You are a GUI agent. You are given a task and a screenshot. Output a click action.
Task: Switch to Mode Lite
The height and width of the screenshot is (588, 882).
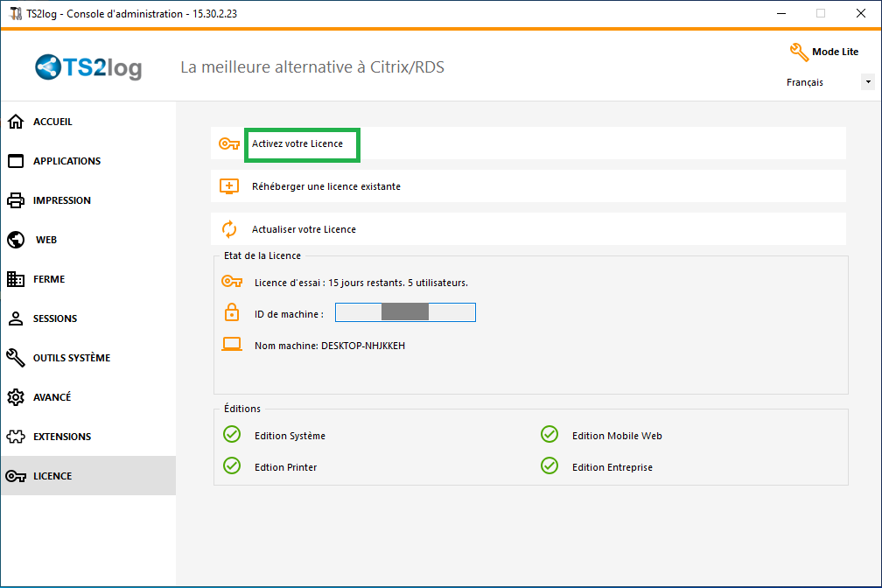(x=835, y=52)
